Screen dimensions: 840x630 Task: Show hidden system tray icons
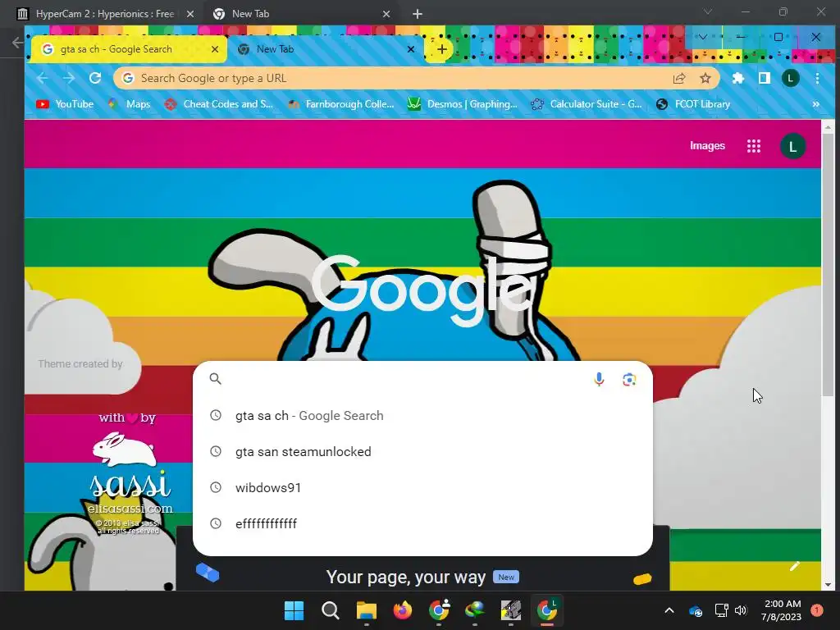[669, 610]
